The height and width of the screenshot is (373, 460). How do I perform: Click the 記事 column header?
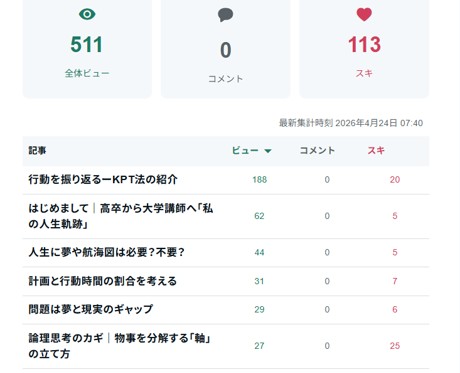point(37,151)
